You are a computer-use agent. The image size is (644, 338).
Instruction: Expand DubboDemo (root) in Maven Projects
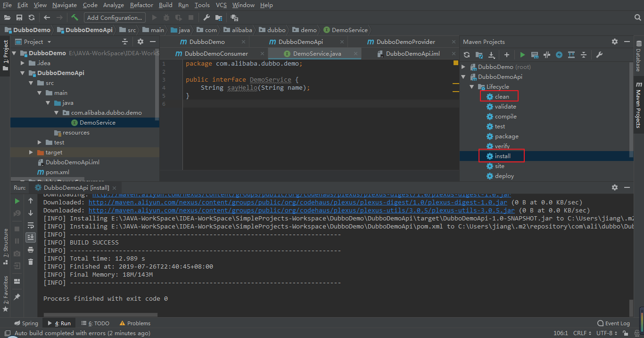coord(463,67)
